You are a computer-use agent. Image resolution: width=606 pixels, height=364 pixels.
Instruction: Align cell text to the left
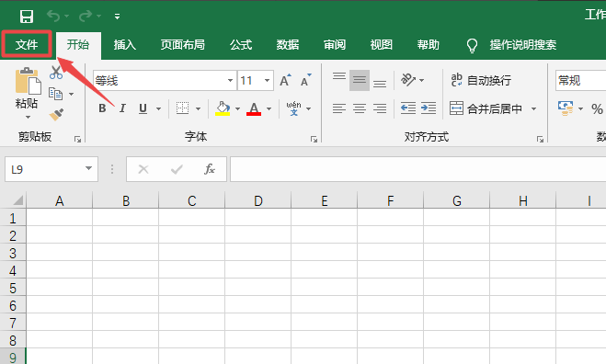click(339, 108)
